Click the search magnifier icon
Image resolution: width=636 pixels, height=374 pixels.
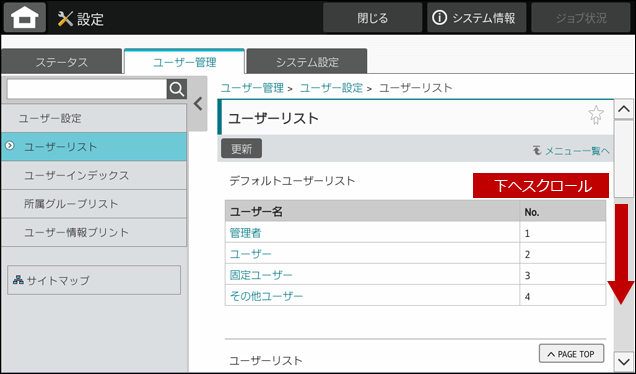click(177, 89)
